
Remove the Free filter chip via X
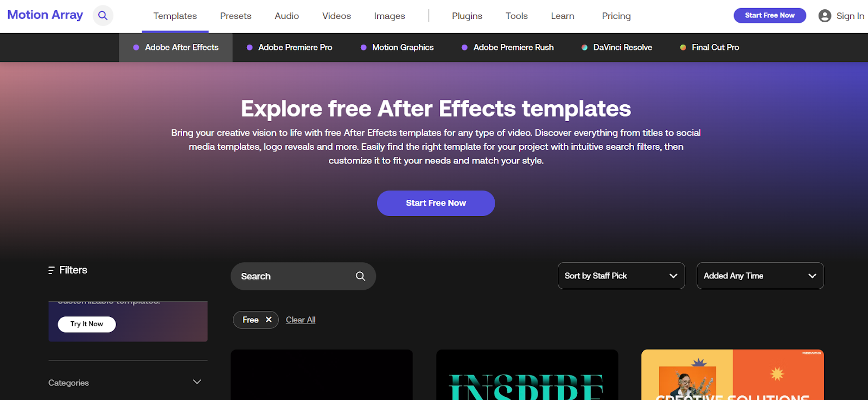[x=269, y=320]
